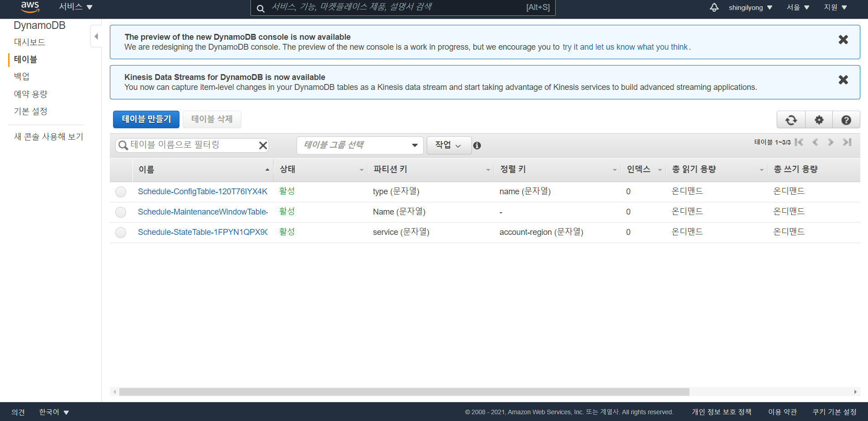Click 활성 status in Schedule-ConfigTable row
The image size is (868, 421).
[x=287, y=191]
